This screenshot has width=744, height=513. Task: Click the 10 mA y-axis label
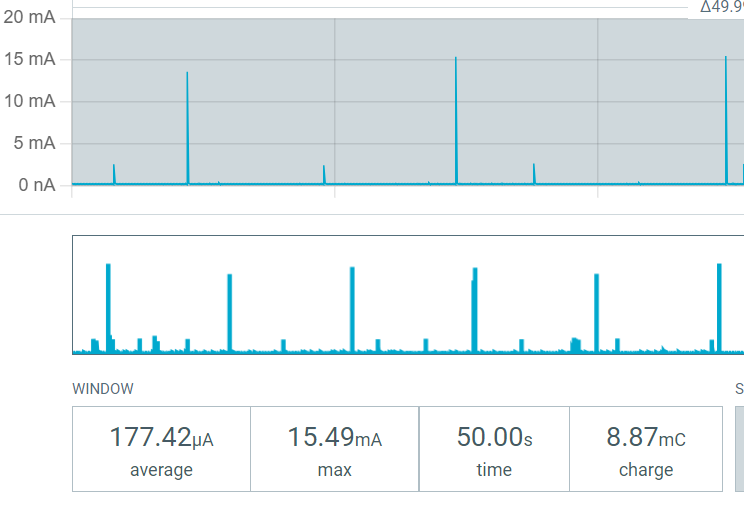pyautogui.click(x=29, y=101)
